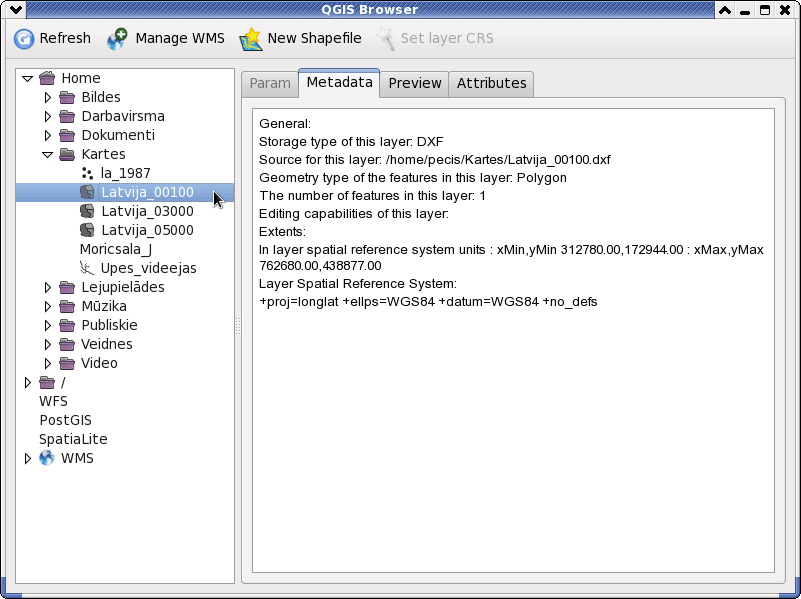The width and height of the screenshot is (801, 599).
Task: Select the Latvija_03000 layer name
Action: pos(147,211)
